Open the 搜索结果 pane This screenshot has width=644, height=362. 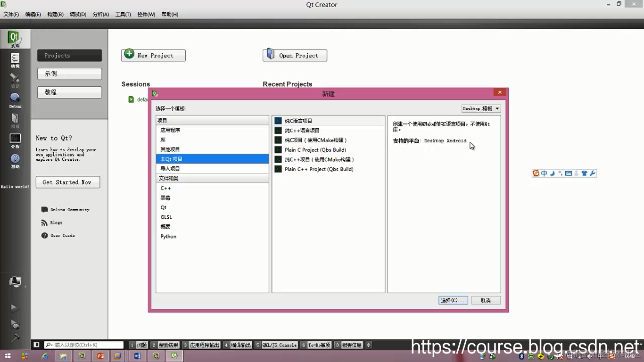pyautogui.click(x=165, y=345)
